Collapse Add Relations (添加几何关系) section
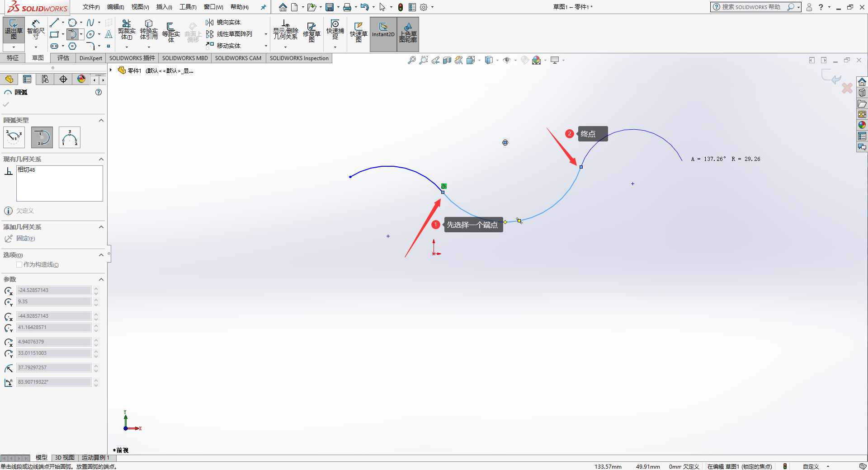The image size is (868, 470). (x=101, y=227)
